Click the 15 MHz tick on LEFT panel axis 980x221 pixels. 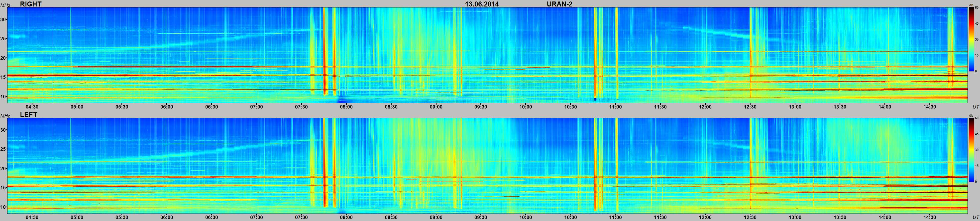click(3, 188)
